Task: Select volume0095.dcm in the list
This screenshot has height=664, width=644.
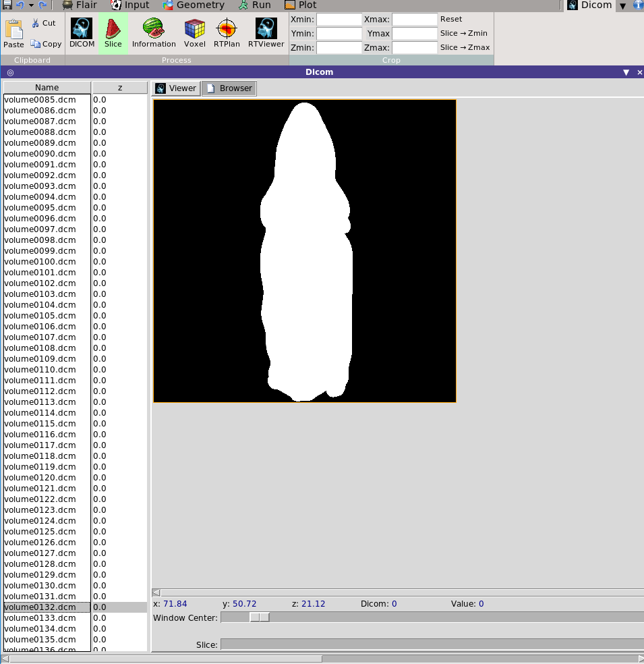Action: point(47,208)
